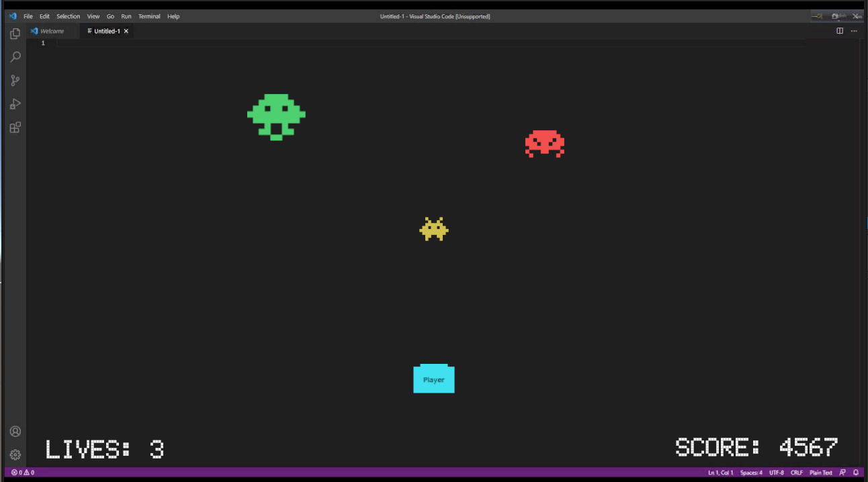Click into the empty first editor line
This screenshot has height=482, width=868.
[430, 43]
